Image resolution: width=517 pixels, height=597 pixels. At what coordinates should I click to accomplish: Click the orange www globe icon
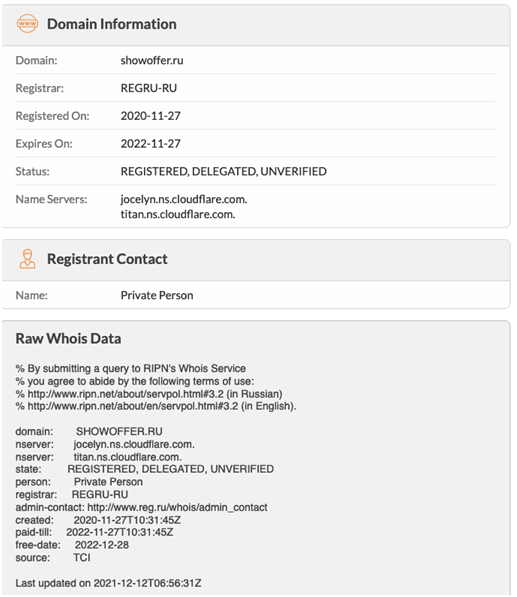(27, 24)
